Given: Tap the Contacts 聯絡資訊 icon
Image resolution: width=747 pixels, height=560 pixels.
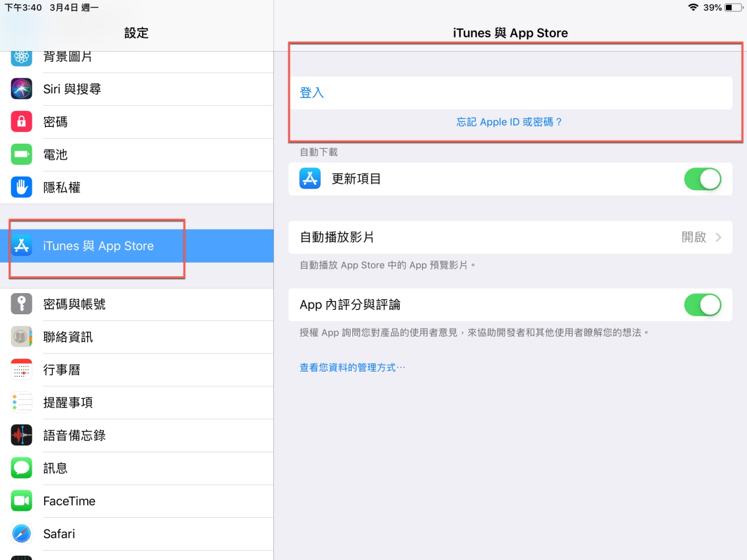Looking at the screenshot, I should (x=22, y=337).
